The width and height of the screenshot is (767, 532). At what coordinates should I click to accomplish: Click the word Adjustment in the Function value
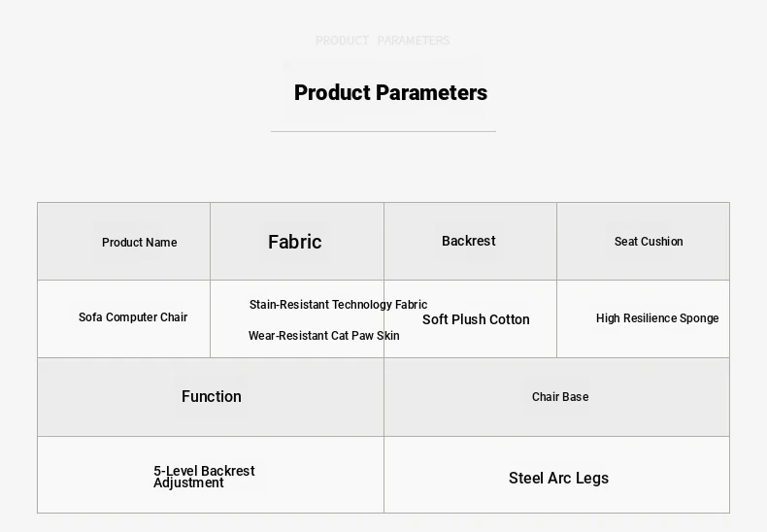(x=188, y=483)
